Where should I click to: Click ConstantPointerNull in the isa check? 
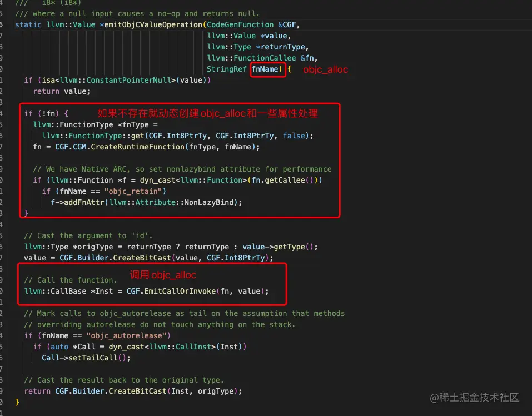128,81
